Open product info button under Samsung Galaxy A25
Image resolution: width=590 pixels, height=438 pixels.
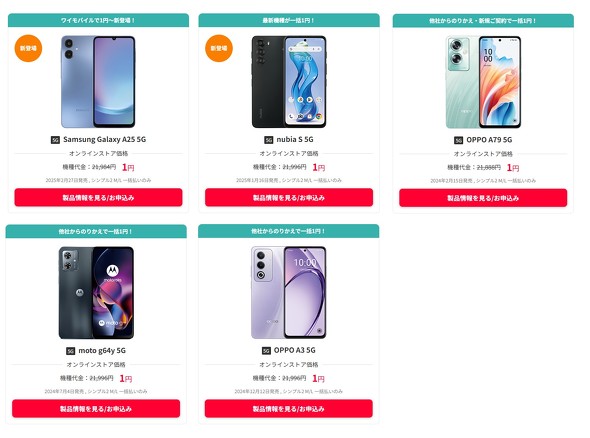98,198
